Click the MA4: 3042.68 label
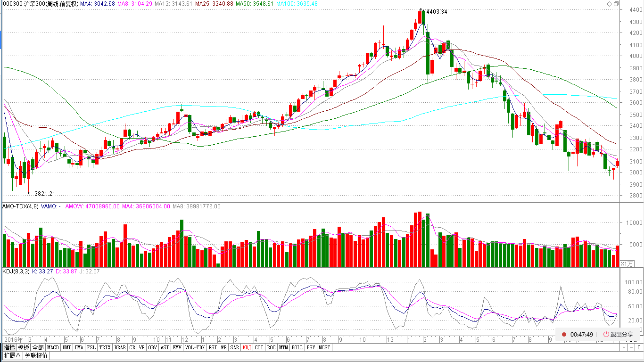Image resolution: width=644 pixels, height=362 pixels. click(98, 4)
